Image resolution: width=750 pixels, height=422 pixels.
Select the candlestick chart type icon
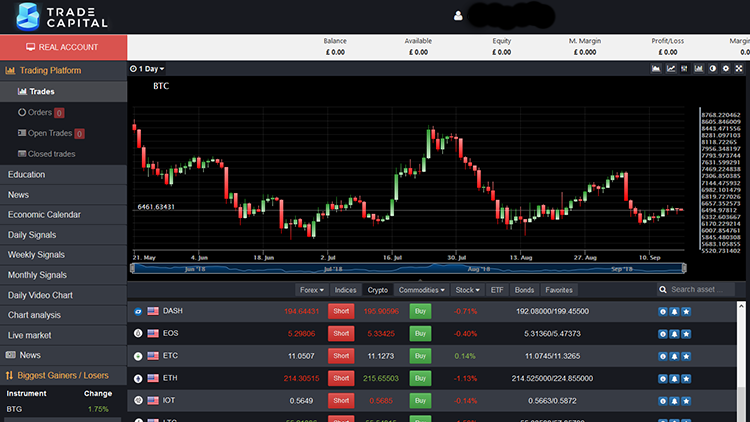[684, 69]
